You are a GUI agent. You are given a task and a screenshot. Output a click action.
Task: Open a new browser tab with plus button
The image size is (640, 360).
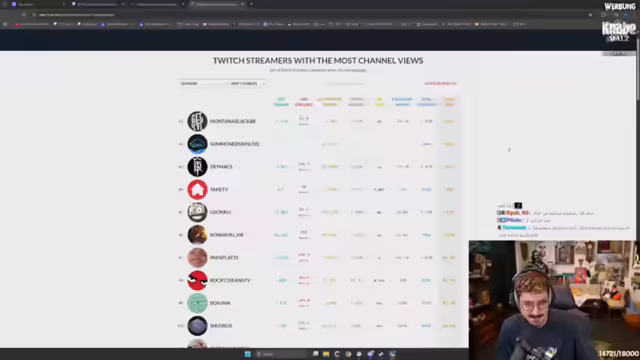point(251,4)
